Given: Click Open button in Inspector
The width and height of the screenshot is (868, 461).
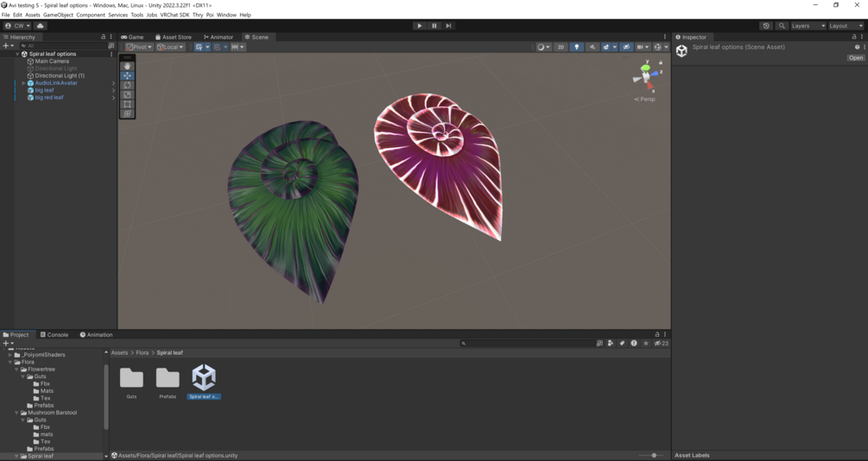Looking at the screenshot, I should pos(855,58).
